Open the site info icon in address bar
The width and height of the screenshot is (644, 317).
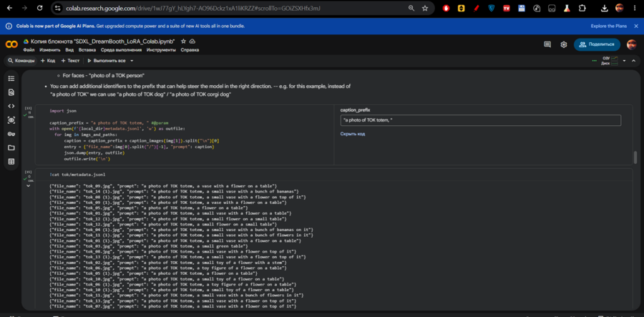coord(58,8)
